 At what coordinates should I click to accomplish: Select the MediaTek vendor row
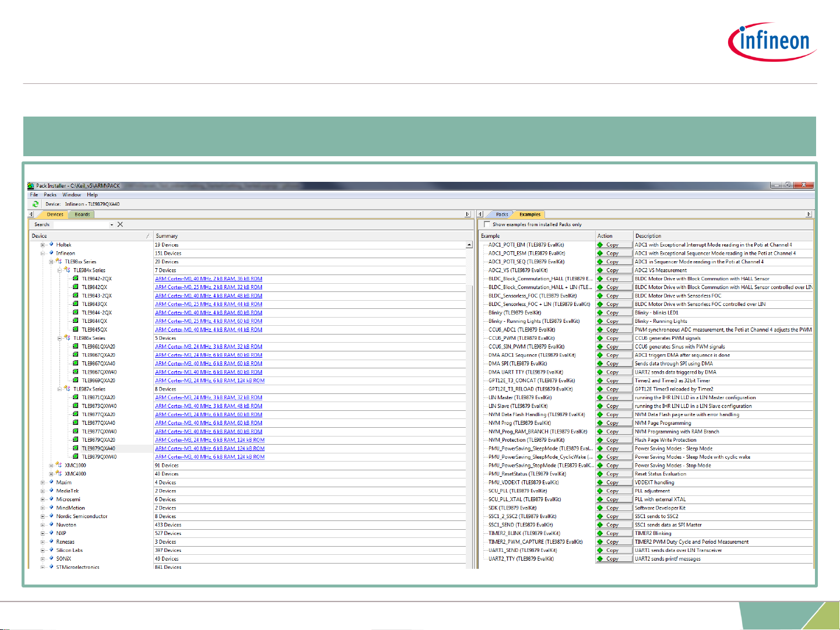[68, 491]
